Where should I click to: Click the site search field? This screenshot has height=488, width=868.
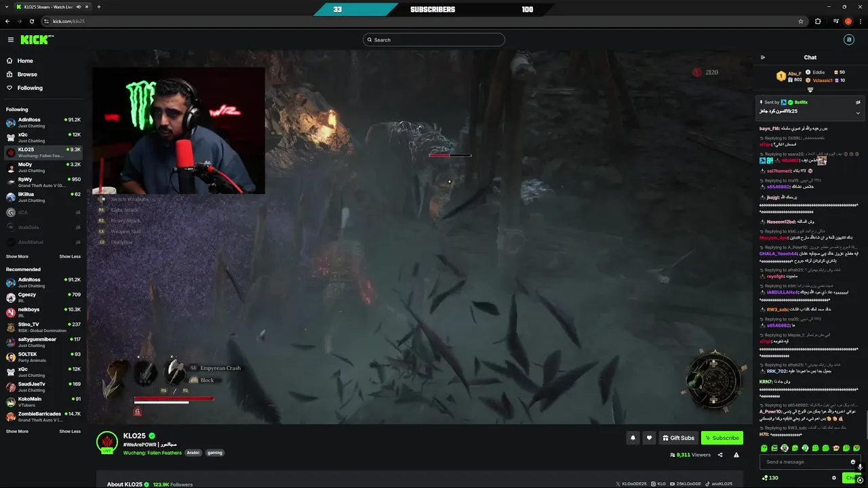click(433, 40)
